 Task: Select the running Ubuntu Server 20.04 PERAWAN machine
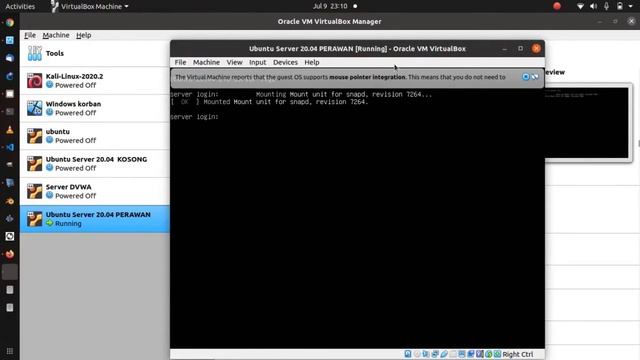95,219
